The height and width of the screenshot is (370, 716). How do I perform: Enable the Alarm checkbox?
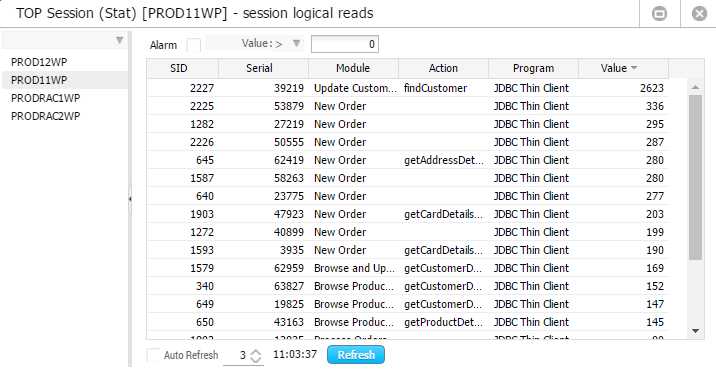point(194,45)
